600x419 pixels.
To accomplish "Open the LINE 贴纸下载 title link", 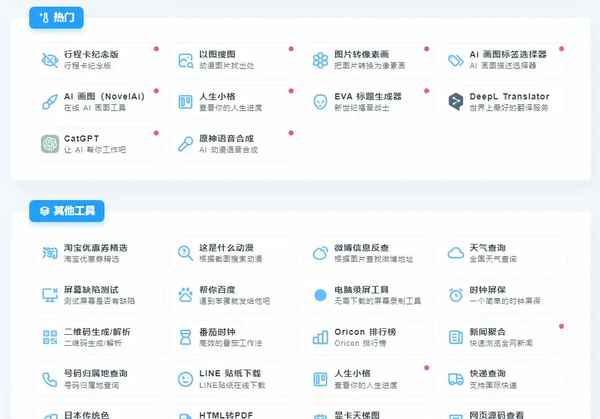I will pyautogui.click(x=230, y=373).
